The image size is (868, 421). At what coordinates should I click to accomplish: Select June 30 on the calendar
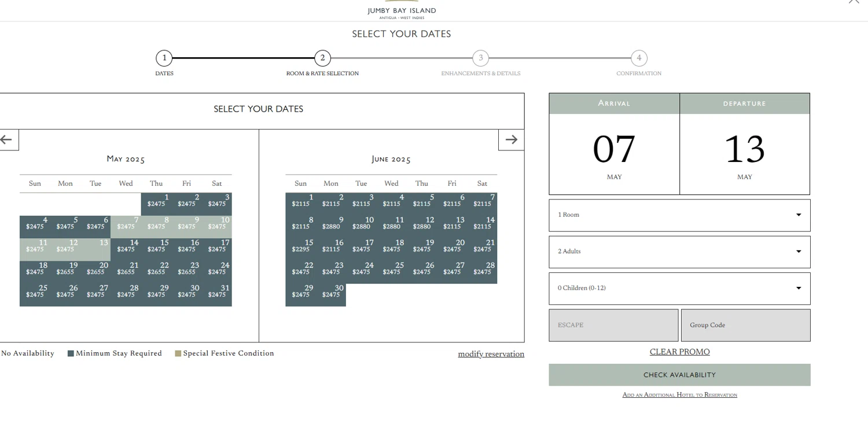tap(331, 295)
